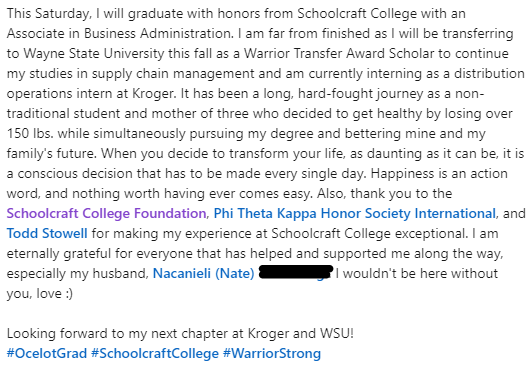
Task: Click the smiley emoticon after 'you, love'
Action: pyautogui.click(x=69, y=294)
